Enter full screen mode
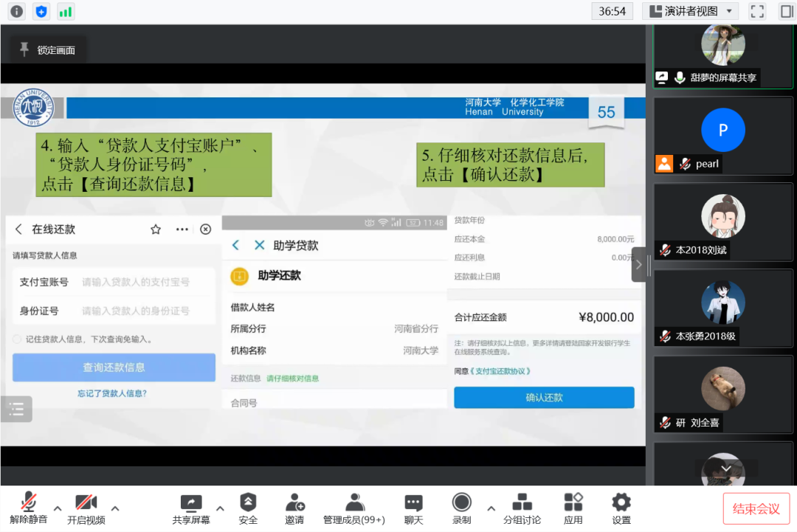797x532 pixels. [x=757, y=11]
